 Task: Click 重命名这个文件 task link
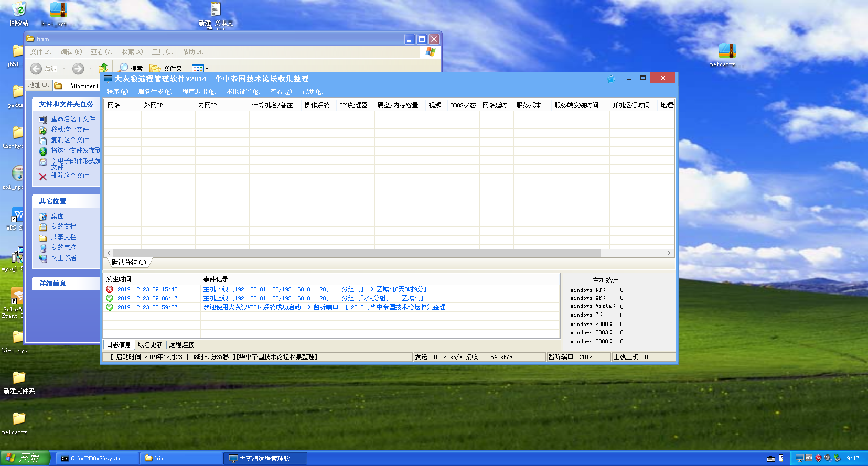(x=73, y=119)
